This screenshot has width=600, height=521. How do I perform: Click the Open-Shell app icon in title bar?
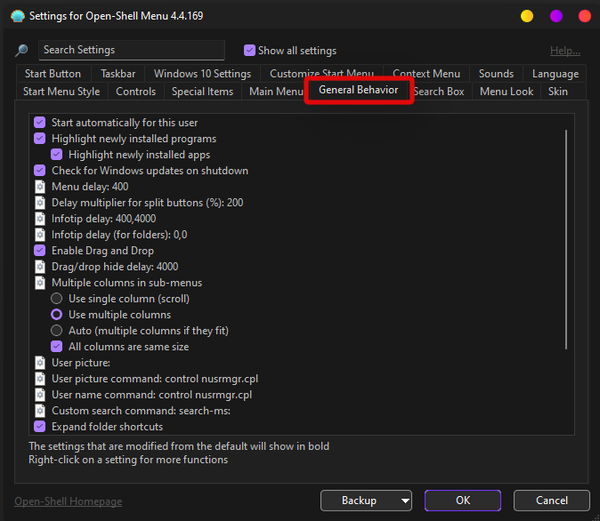point(17,16)
